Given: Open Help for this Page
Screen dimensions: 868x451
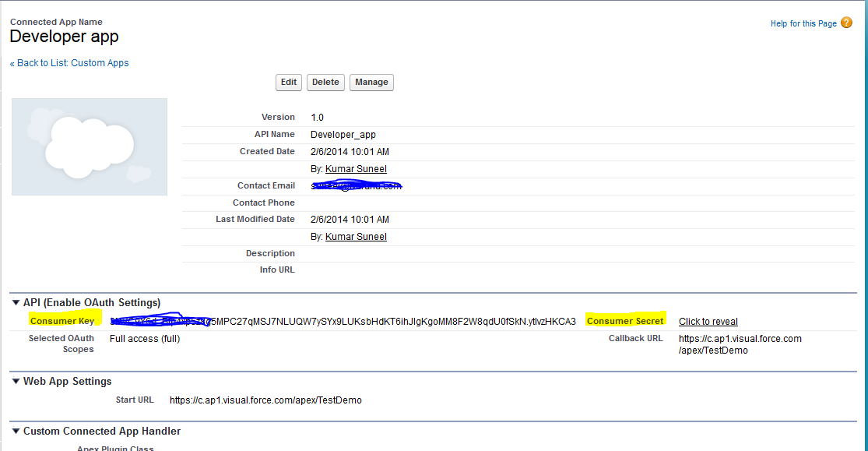Looking at the screenshot, I should pyautogui.click(x=803, y=23).
